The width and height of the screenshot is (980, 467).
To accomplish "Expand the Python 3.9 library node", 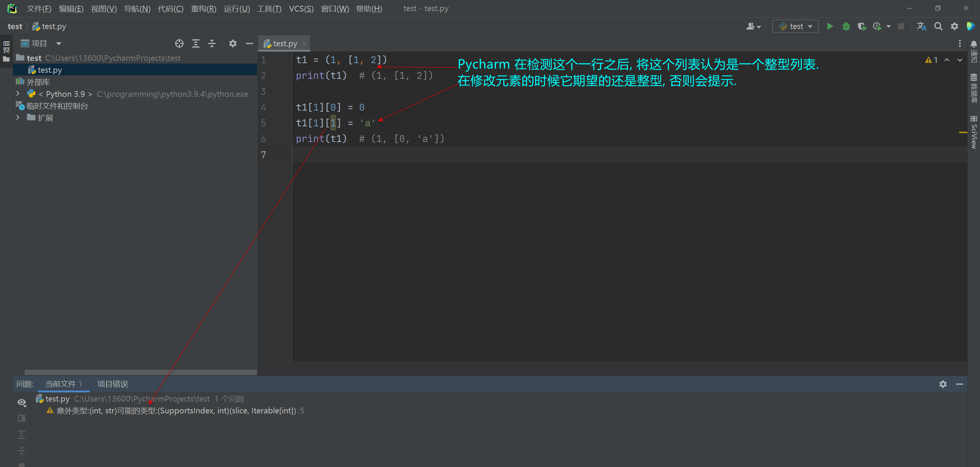I will 18,94.
